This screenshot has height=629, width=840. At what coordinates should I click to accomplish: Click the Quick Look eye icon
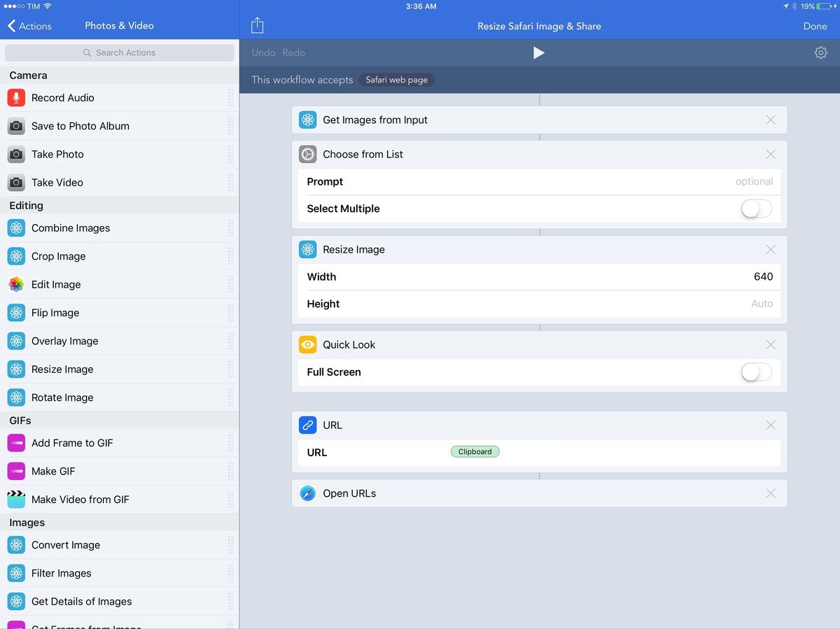coord(307,344)
